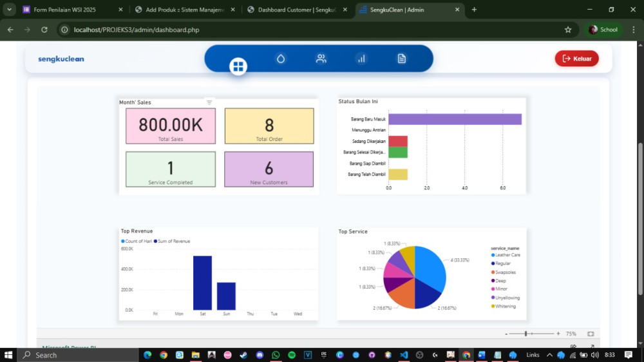Show hidden system tray icons
644x362 pixels.
(549, 355)
